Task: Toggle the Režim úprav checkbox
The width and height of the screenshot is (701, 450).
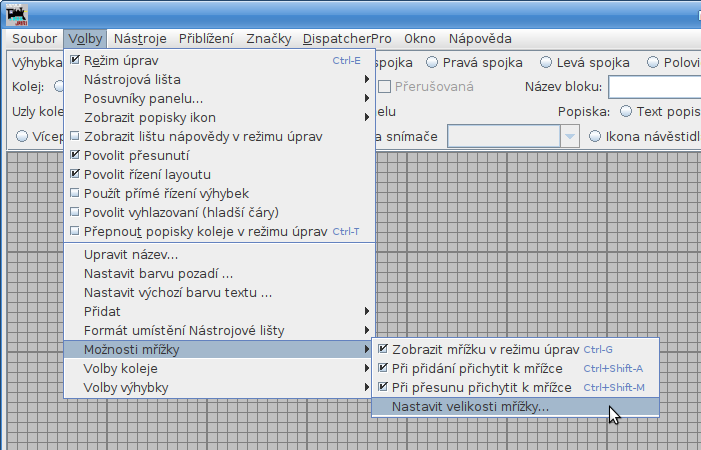Action: 76,61
